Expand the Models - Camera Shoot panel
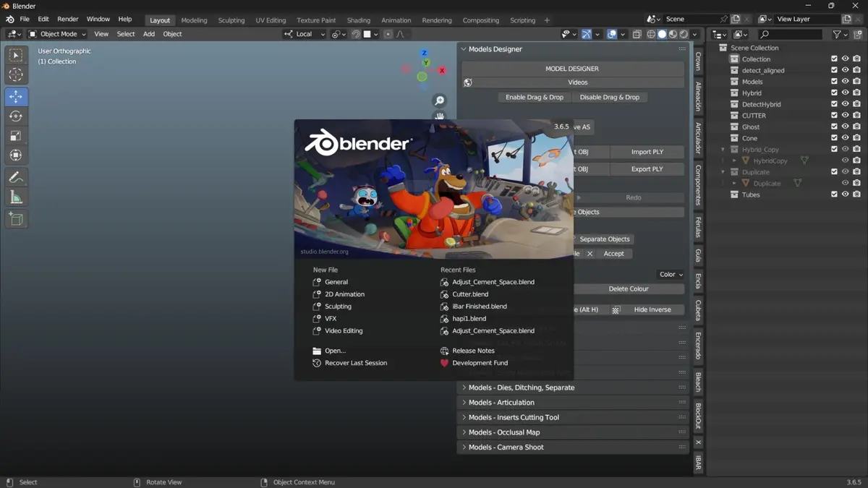The image size is (868, 488). [x=572, y=447]
